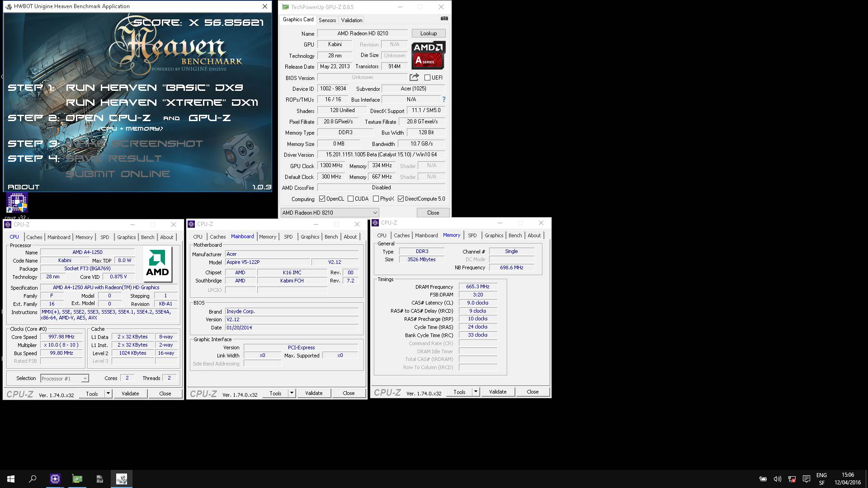This screenshot has width=868, height=488.
Task: Click the Bus Interface question mark icon
Action: click(443, 99)
